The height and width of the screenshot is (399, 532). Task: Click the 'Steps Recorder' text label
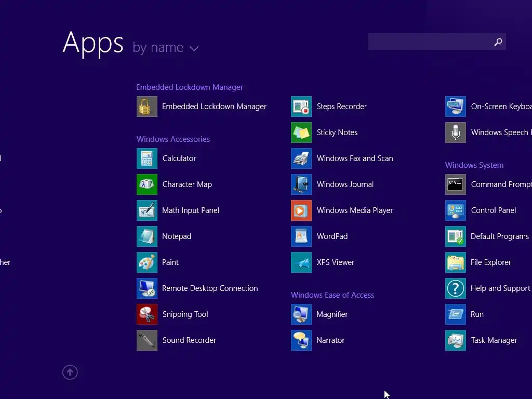click(342, 107)
